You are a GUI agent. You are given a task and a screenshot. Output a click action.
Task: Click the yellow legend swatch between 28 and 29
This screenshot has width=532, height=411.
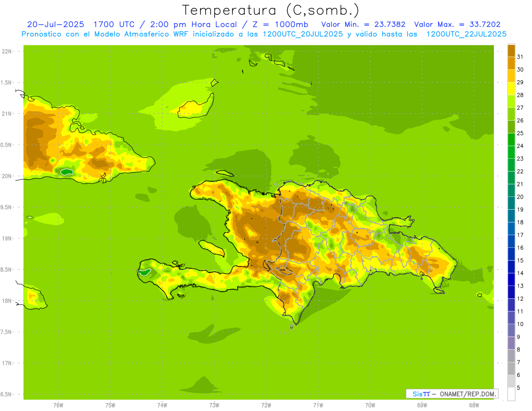coord(511,89)
